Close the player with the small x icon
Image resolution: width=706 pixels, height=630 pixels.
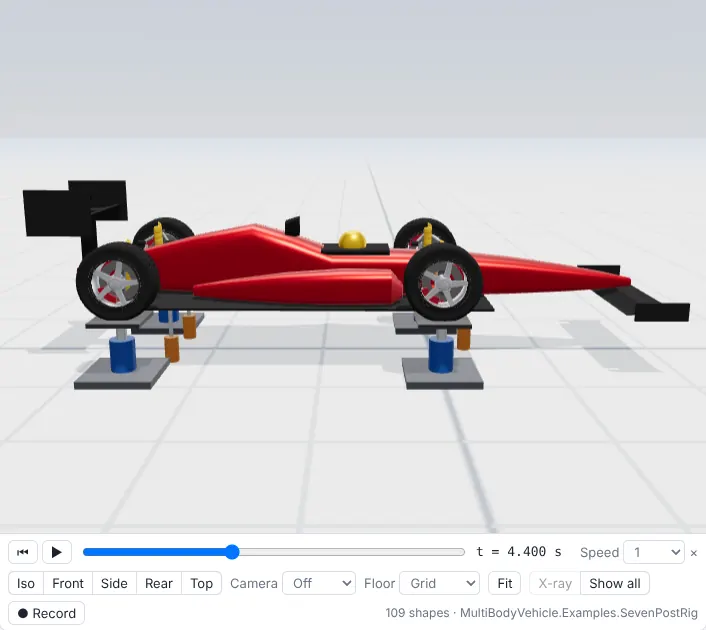694,553
